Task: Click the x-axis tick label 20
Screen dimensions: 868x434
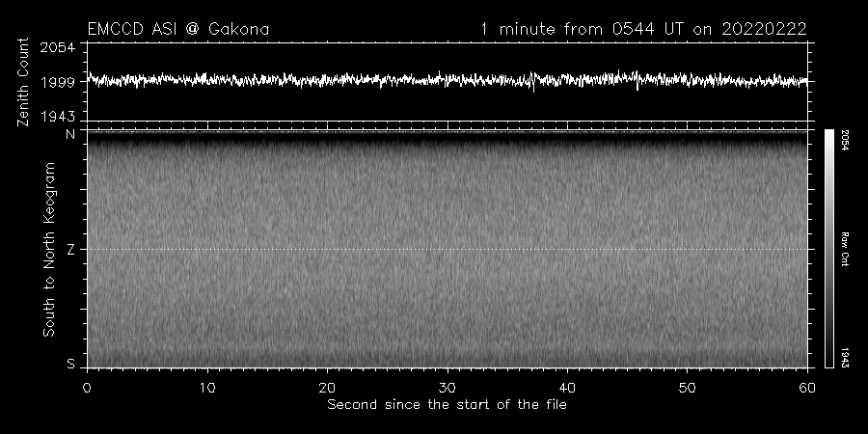Action: point(327,388)
